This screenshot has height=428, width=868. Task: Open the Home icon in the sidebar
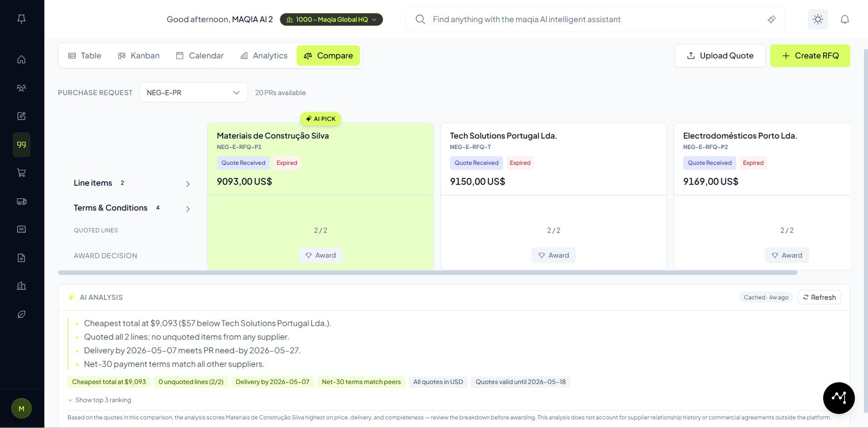[x=21, y=59]
